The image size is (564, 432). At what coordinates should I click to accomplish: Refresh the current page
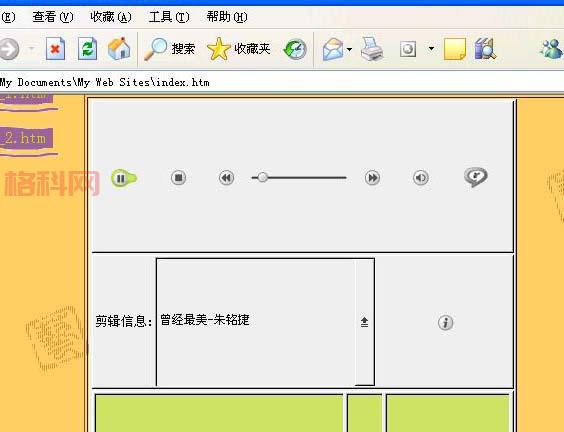[87, 49]
